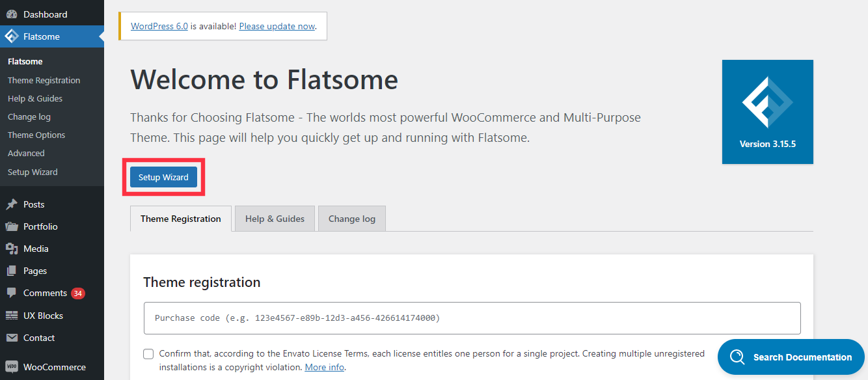This screenshot has width=868, height=380.
Task: Click the Flatsome diamond icon in sidebar
Action: pyautogui.click(x=12, y=36)
